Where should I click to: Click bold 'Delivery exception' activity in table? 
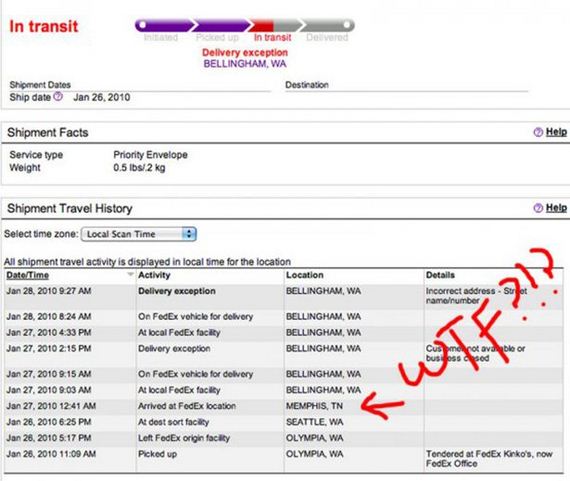tap(177, 291)
